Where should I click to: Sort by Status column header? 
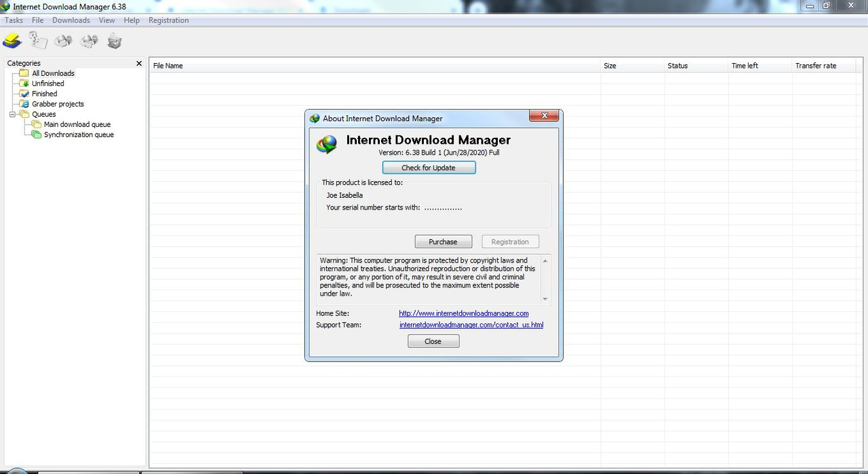coord(696,66)
